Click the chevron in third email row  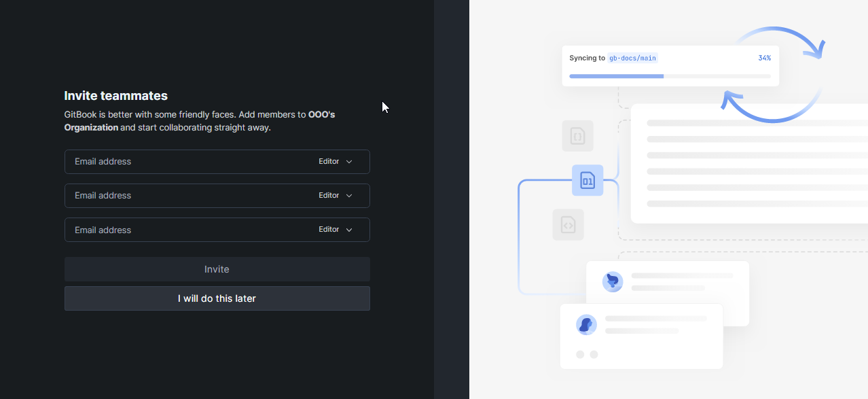coord(349,230)
